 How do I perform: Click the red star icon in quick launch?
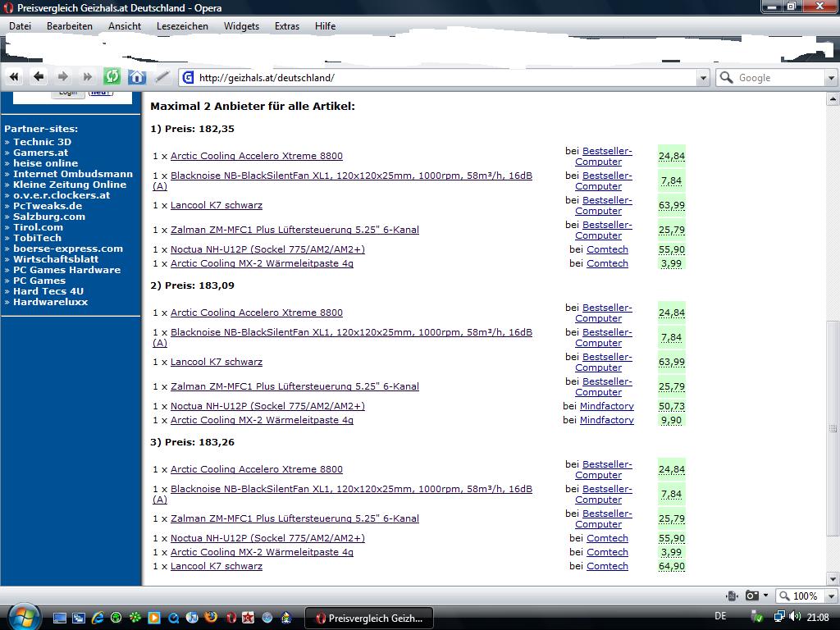pos(248,618)
